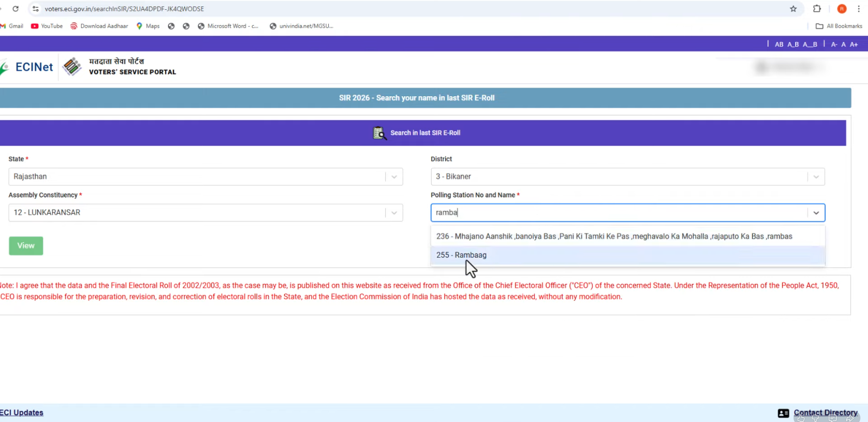Reload the page with browser refresh icon
The image size is (868, 422).
pos(16,9)
